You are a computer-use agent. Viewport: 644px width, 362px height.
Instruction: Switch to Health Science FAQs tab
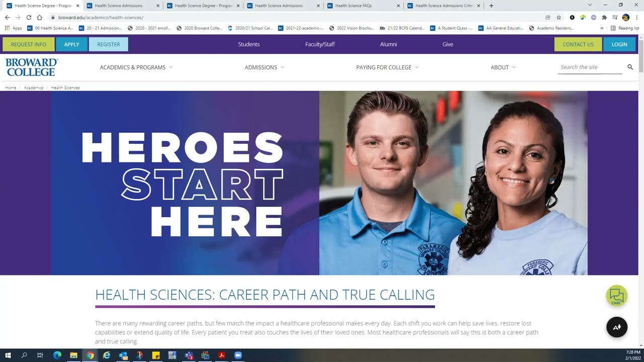[364, 6]
